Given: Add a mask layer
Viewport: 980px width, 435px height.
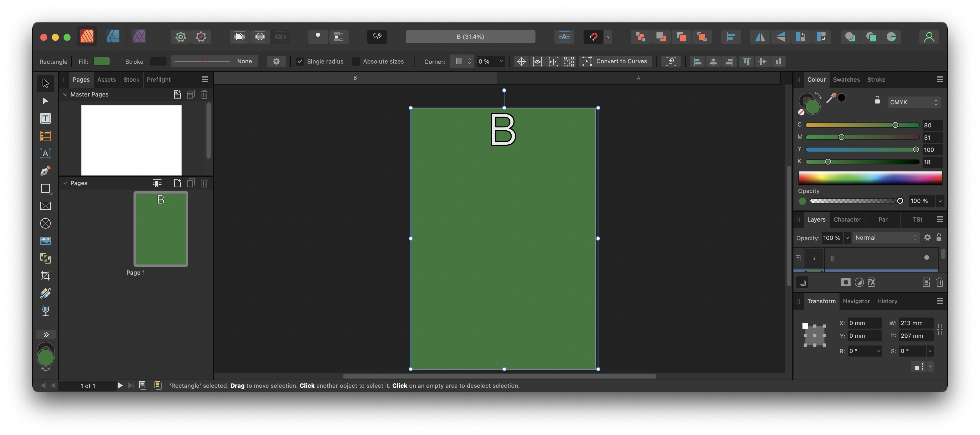Looking at the screenshot, I should pos(845,283).
